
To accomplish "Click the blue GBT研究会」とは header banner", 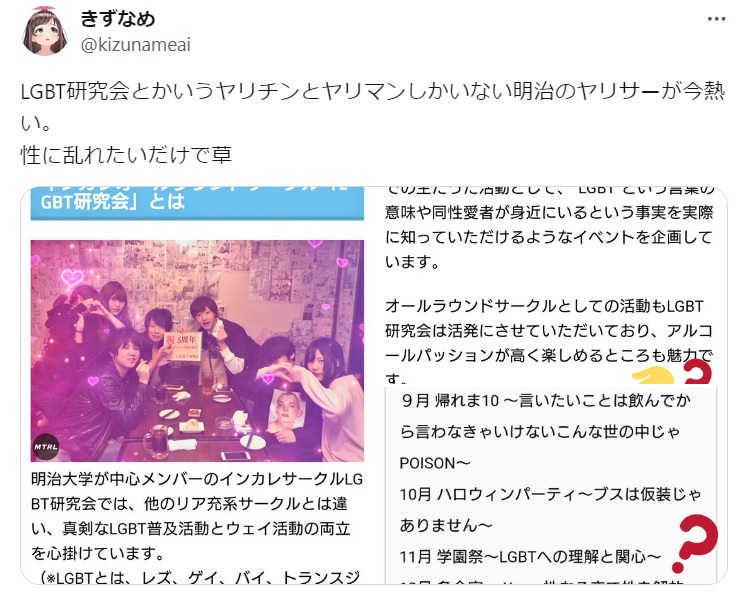I will click(197, 204).
